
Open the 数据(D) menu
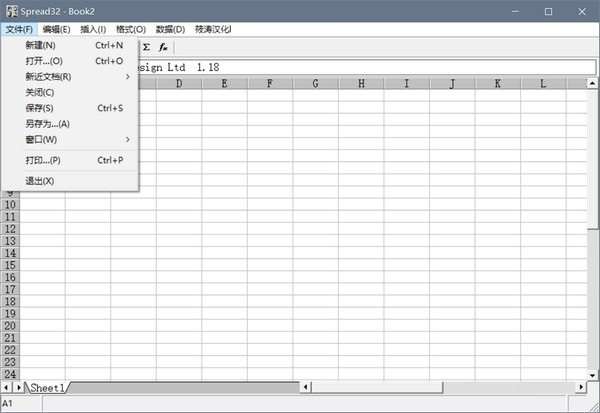[x=170, y=29]
